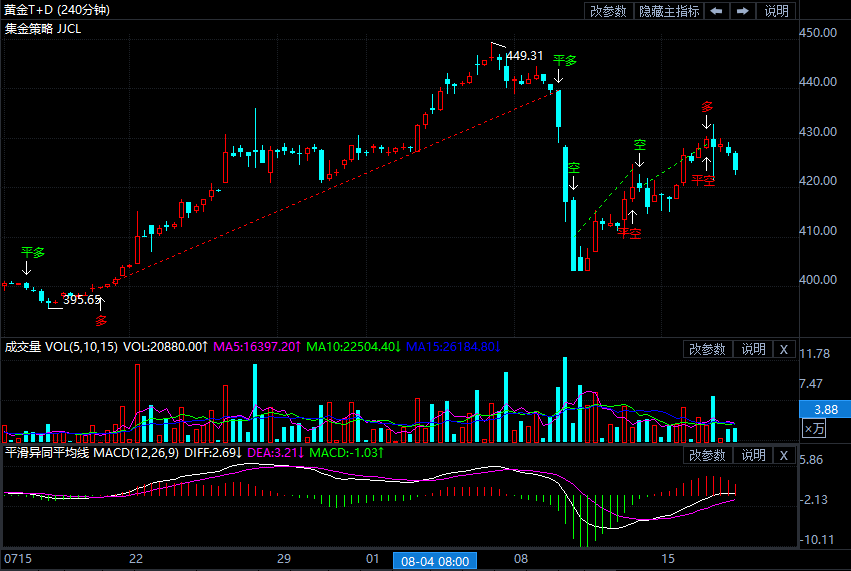Toggle 隐藏主指标 to hide main indicator
Screen dimensions: 851x571
click(x=669, y=11)
